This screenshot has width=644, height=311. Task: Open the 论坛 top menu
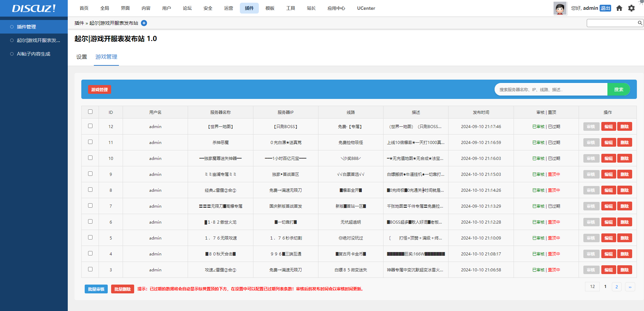[187, 8]
